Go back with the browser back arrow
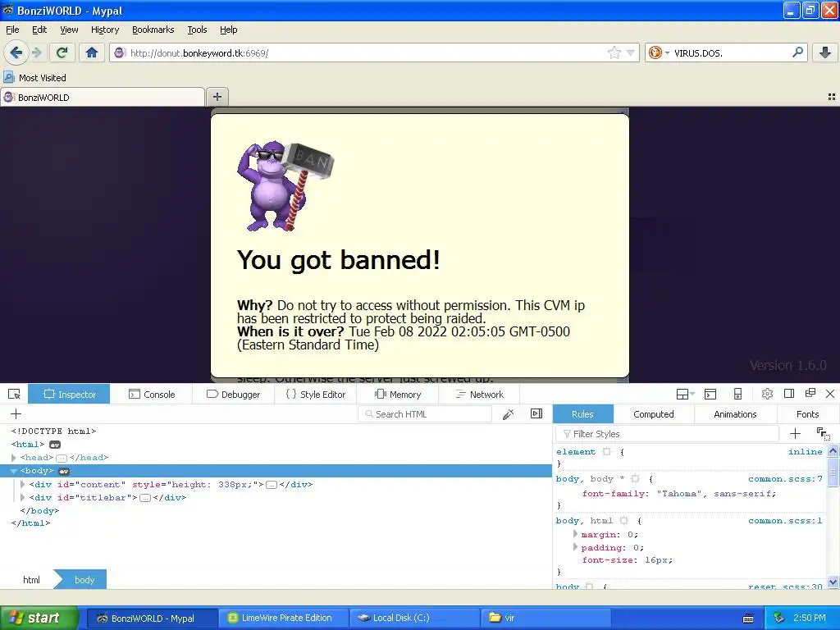The image size is (840, 630). [x=16, y=52]
